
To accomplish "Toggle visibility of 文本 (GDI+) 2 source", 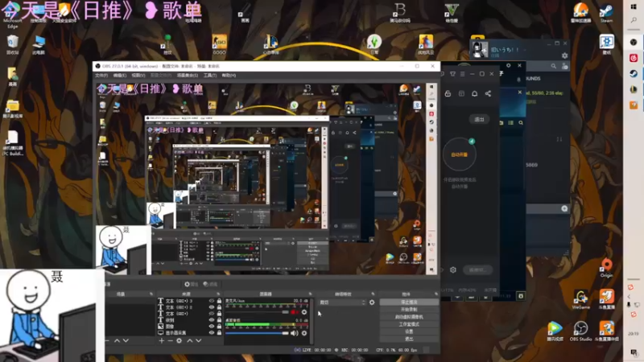I will [212, 307].
